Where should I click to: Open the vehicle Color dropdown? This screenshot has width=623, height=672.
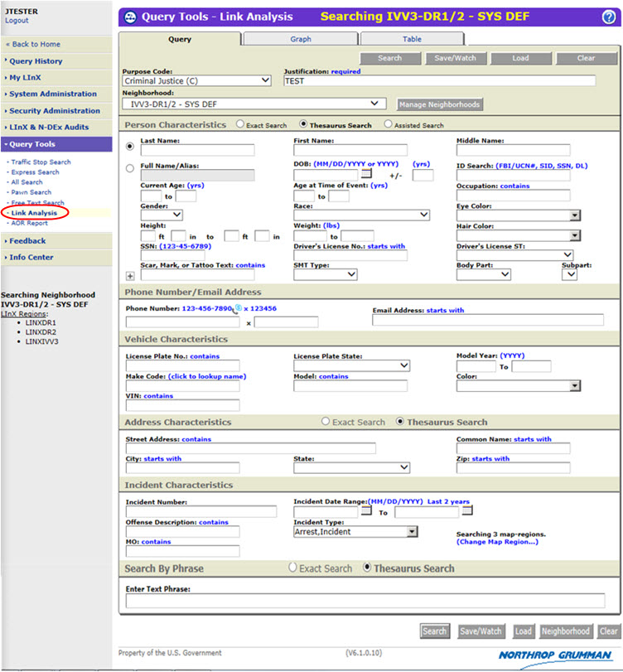[519, 386]
